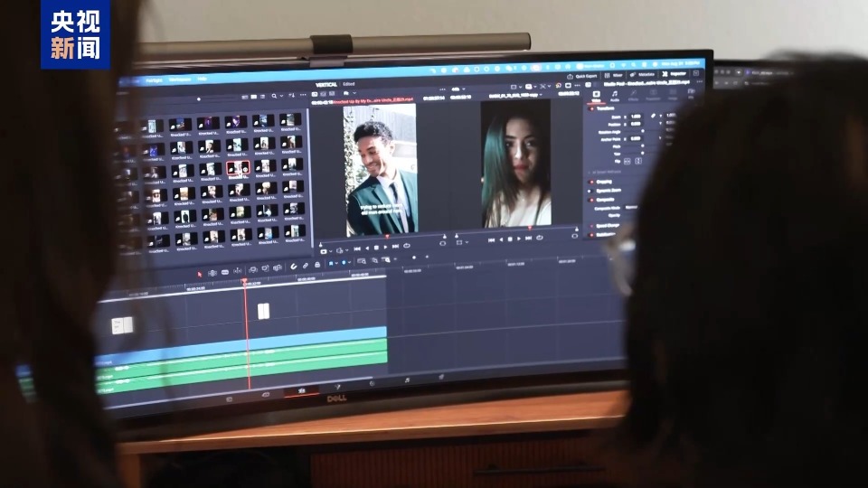Adjust the timeline zoom slider handle
Screen dimensions: 868x488
[x=414, y=258]
